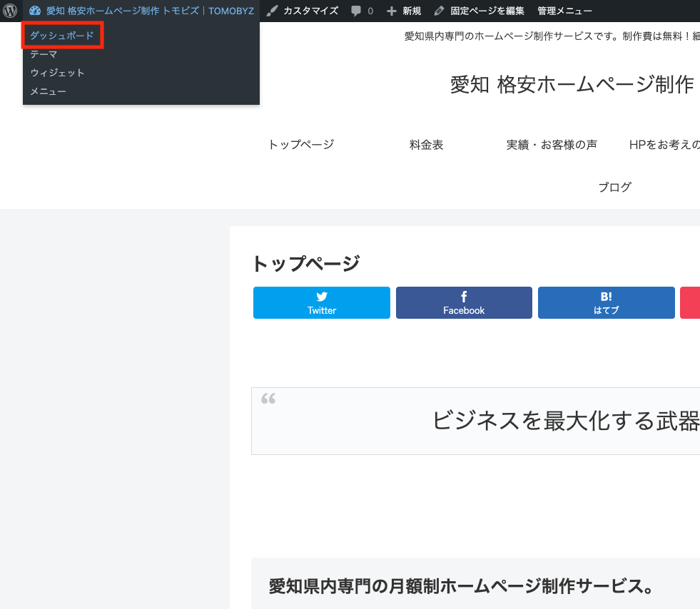Image resolution: width=700 pixels, height=609 pixels.
Task: Open 実績・お客様の声 navigation link
Action: (552, 145)
